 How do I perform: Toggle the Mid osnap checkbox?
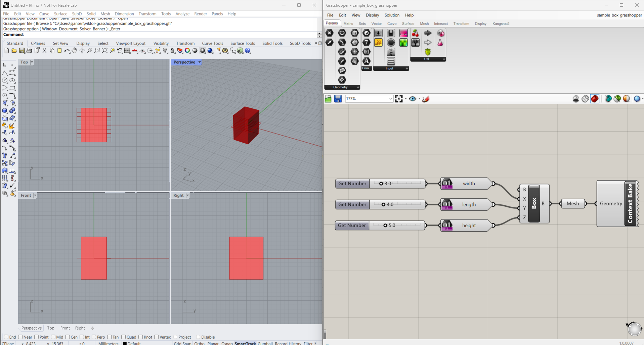pyautogui.click(x=53, y=337)
